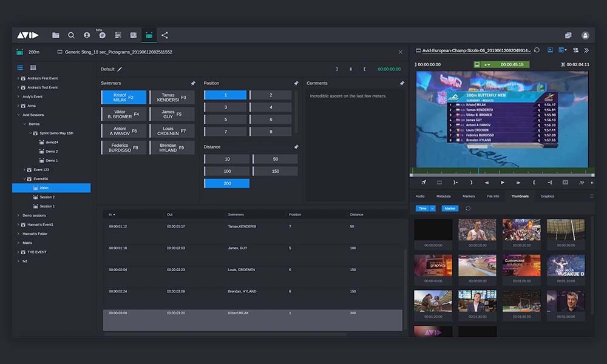Open the user profile avatar
Screen dimensions: 607x364
coord(585,35)
